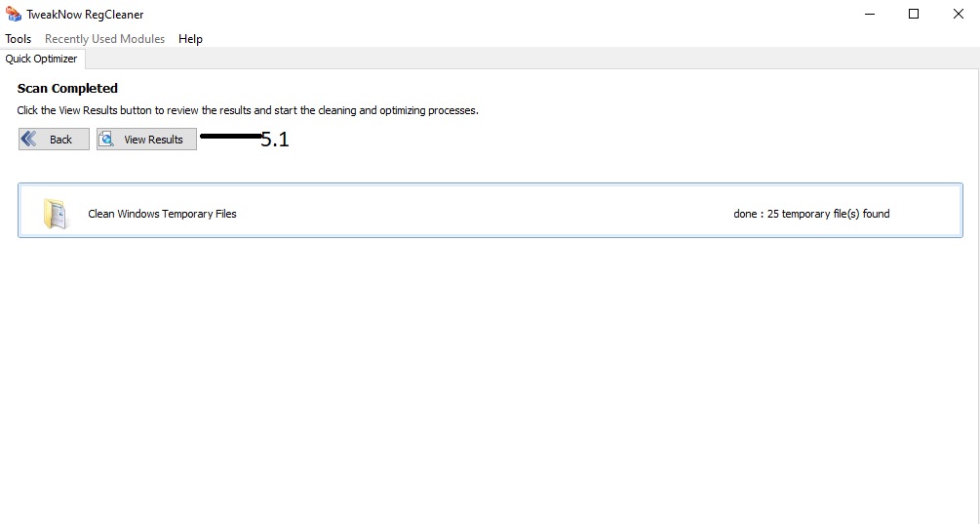Close the TweakNow RegCleaner window
980x524 pixels.
pyautogui.click(x=959, y=14)
